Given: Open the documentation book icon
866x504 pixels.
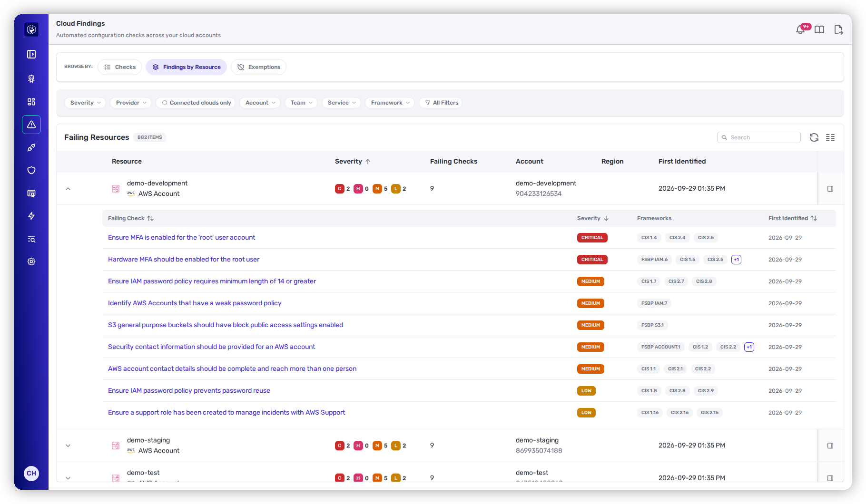Looking at the screenshot, I should [x=819, y=30].
